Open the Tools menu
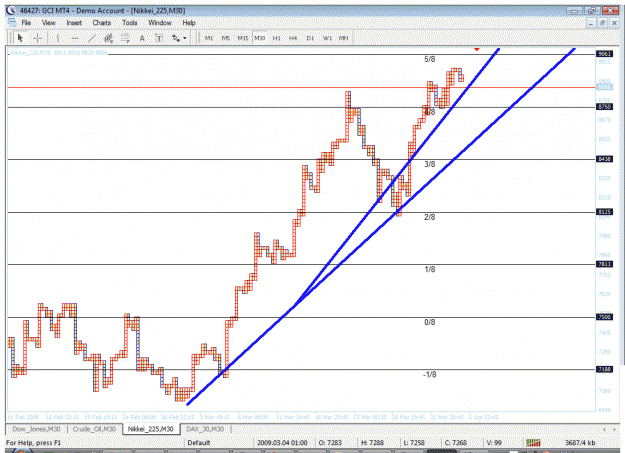Viewport: 625px width, 453px height. pyautogui.click(x=130, y=23)
